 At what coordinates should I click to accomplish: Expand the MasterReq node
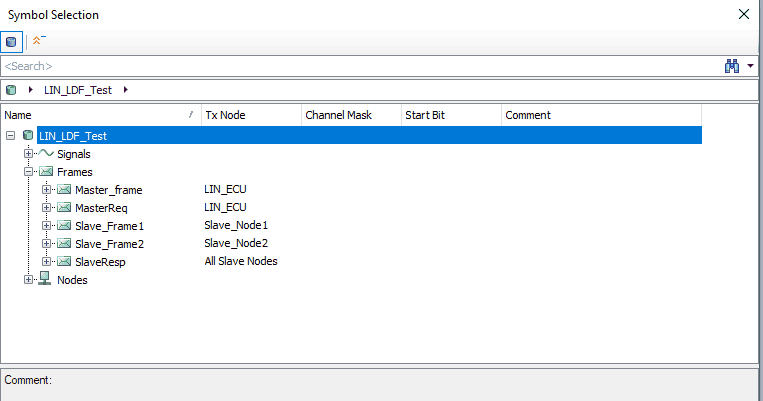pyautogui.click(x=46, y=207)
